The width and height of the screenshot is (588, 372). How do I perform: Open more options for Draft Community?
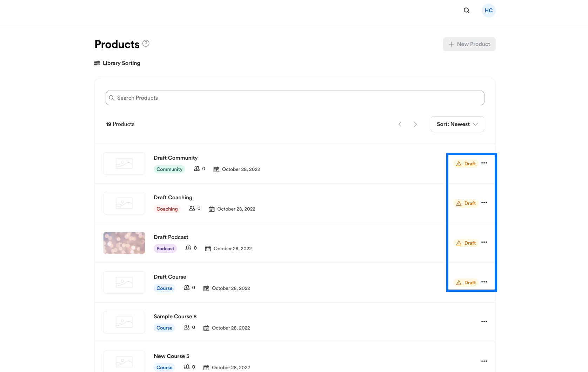click(x=484, y=163)
